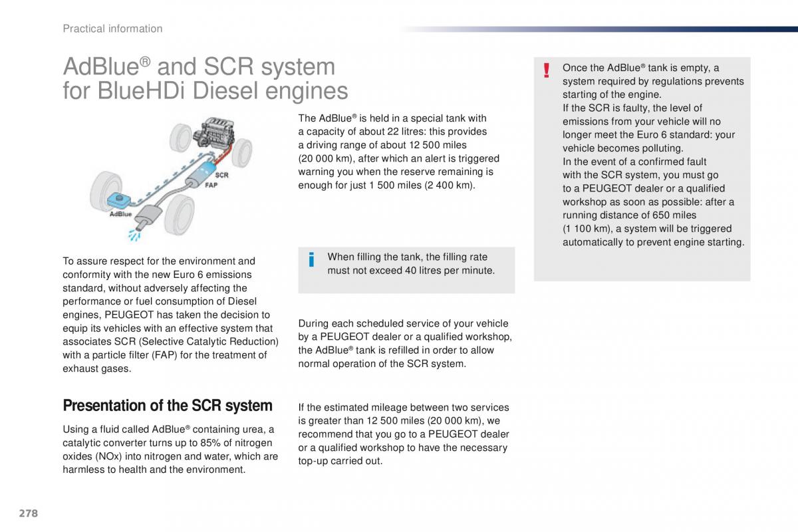
Task: Click the 'SCR' label in the diagram
Action: coord(221,176)
